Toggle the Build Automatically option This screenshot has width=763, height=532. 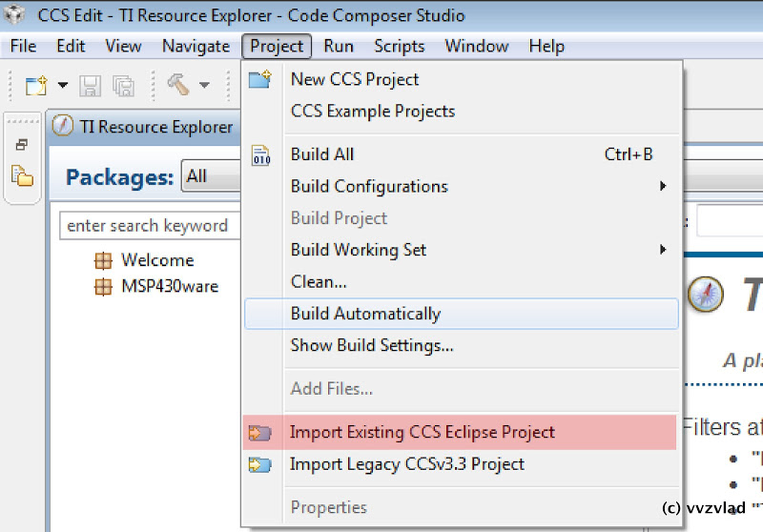pos(365,314)
